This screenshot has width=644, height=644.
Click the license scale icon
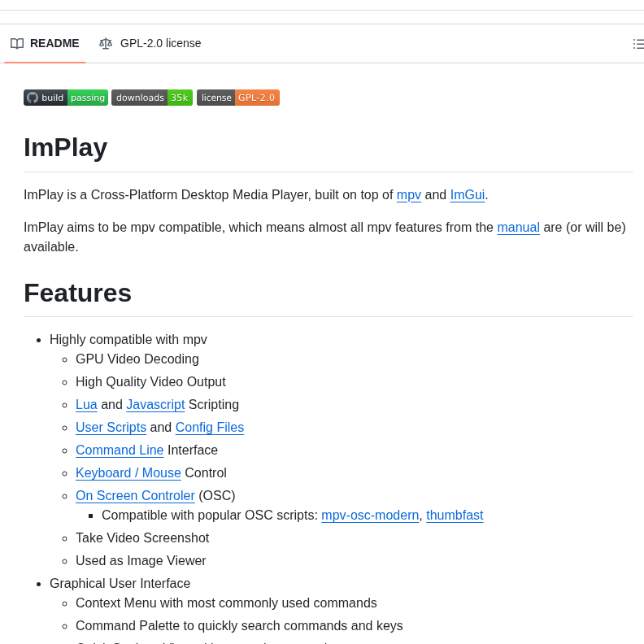[x=106, y=43]
